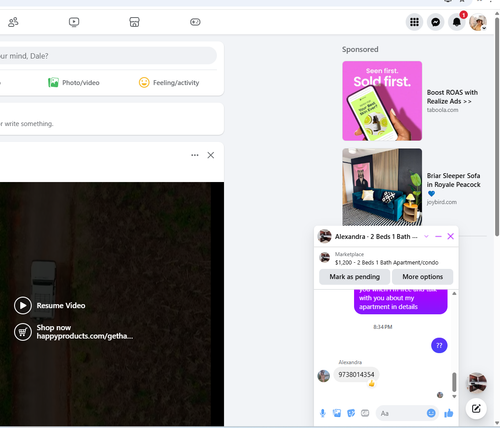The image size is (500, 428).
Task: Click the Aa message input
Action: pos(402,413)
